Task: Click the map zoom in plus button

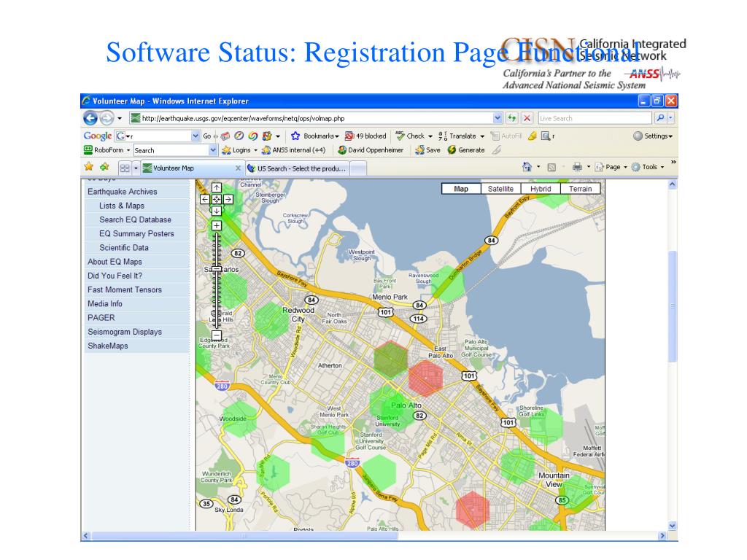Action: coord(217,225)
